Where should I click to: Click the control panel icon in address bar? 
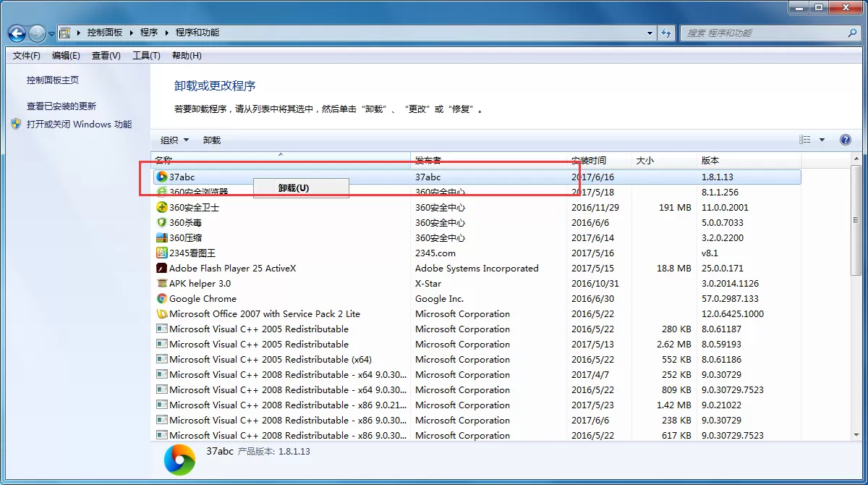[x=65, y=33]
